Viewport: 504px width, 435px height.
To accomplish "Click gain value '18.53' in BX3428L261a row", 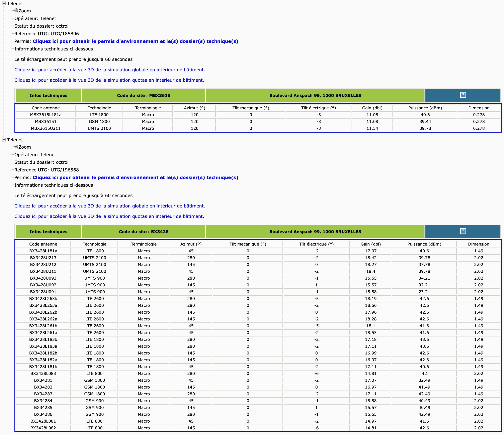I will pyautogui.click(x=370, y=332).
